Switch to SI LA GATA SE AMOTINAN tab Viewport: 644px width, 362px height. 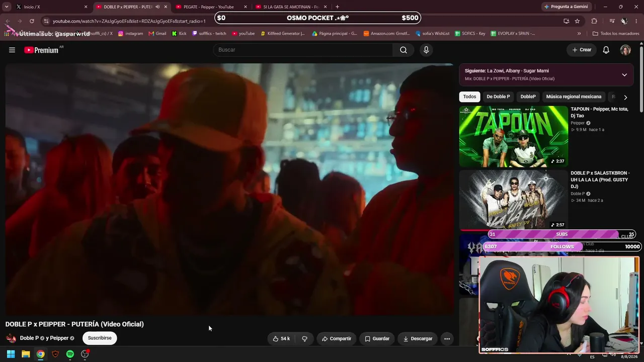(291, 7)
